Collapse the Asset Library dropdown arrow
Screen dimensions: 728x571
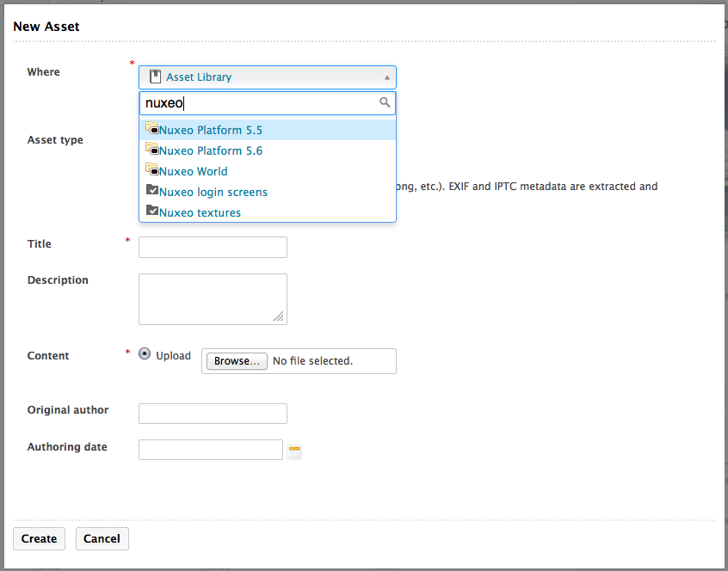click(386, 77)
